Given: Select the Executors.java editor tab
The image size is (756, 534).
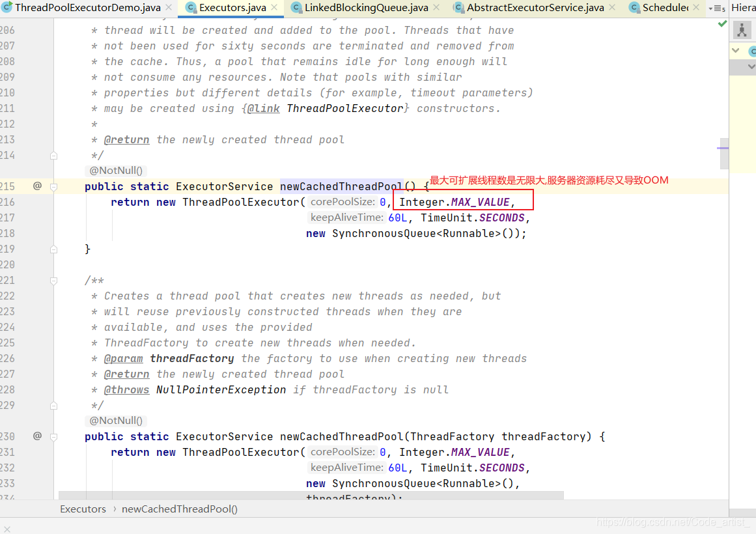Looking at the screenshot, I should [232, 8].
